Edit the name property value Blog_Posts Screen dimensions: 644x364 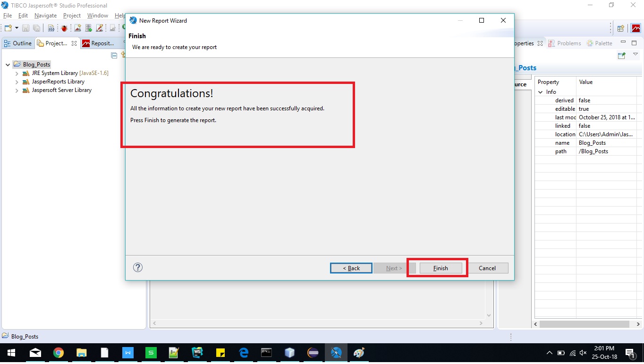[x=592, y=142]
